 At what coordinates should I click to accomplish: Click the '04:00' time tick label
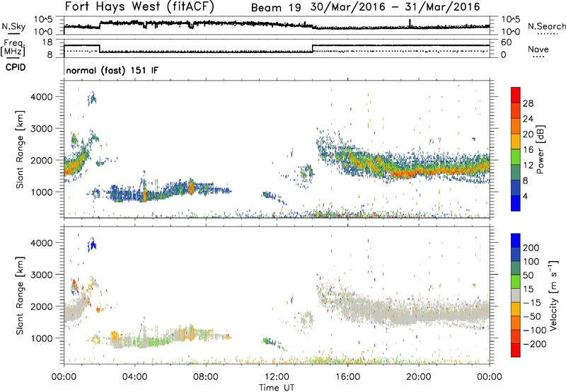tap(134, 377)
